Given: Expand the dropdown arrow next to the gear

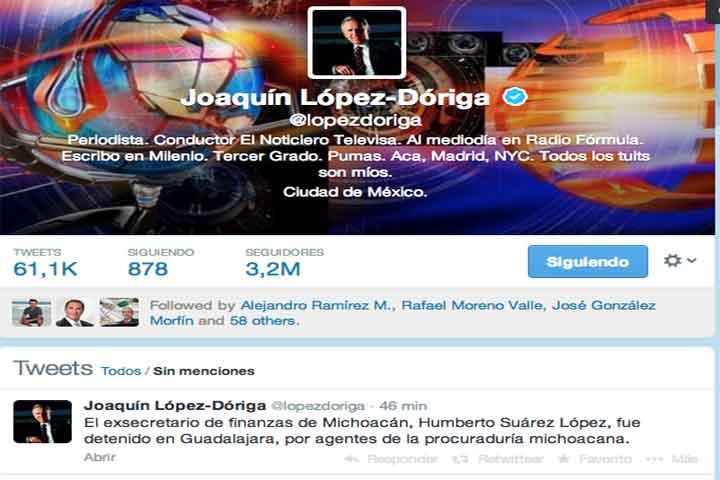Looking at the screenshot, I should coord(692,260).
